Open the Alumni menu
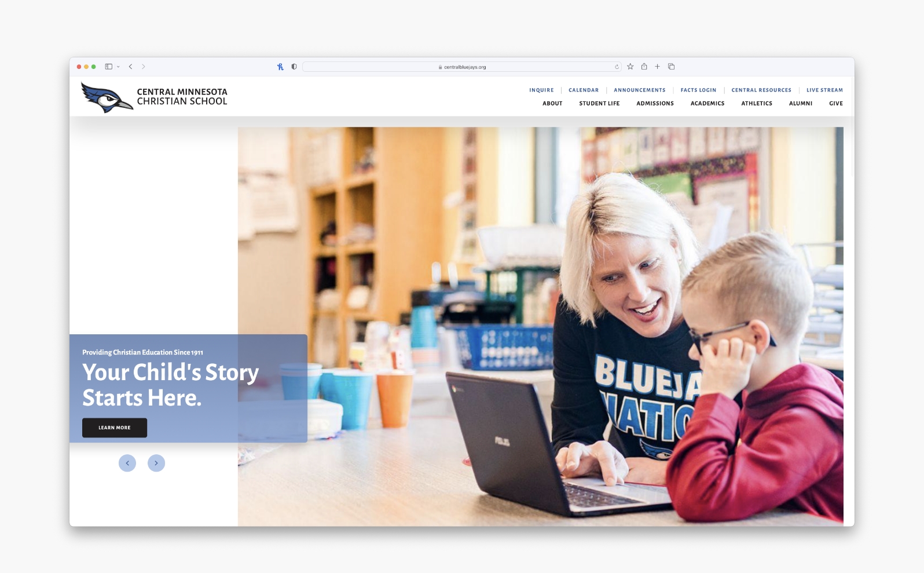 point(801,103)
